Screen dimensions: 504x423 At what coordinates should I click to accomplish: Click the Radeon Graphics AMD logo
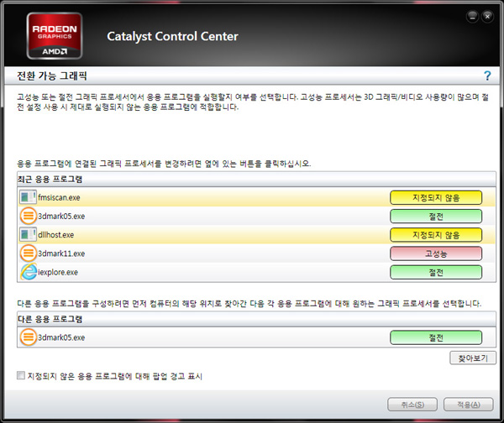tap(55, 35)
